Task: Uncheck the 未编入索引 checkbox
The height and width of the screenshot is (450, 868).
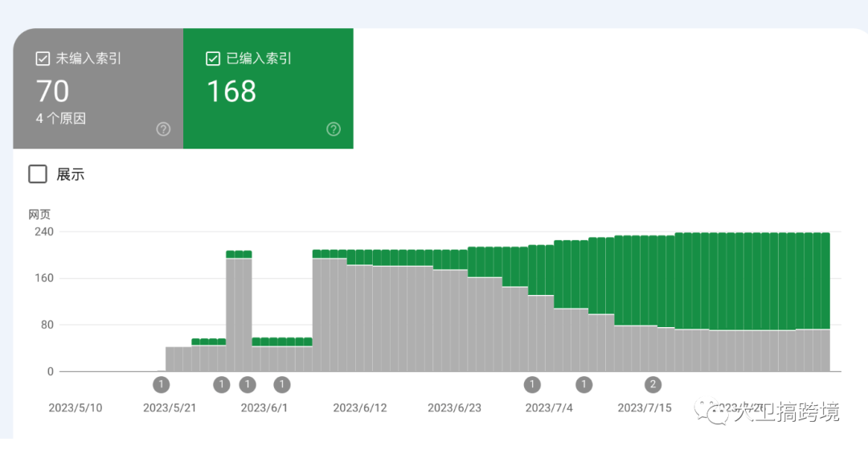Action: pyautogui.click(x=43, y=59)
